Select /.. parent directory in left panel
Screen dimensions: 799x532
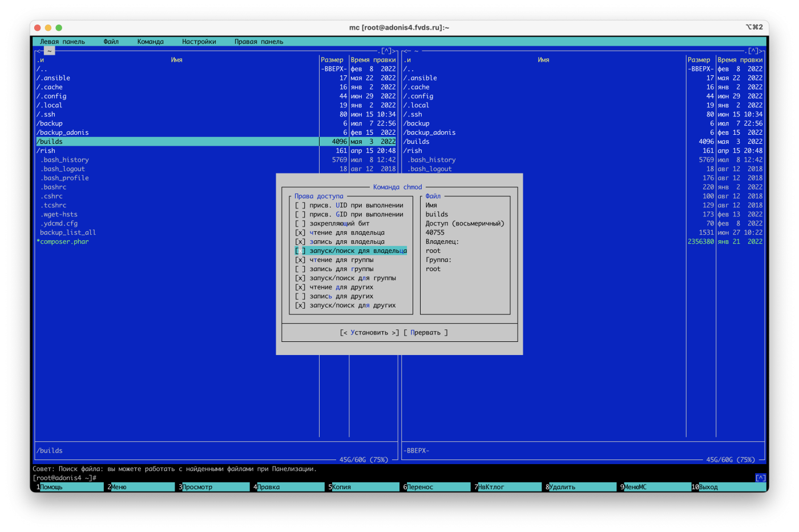216,69
